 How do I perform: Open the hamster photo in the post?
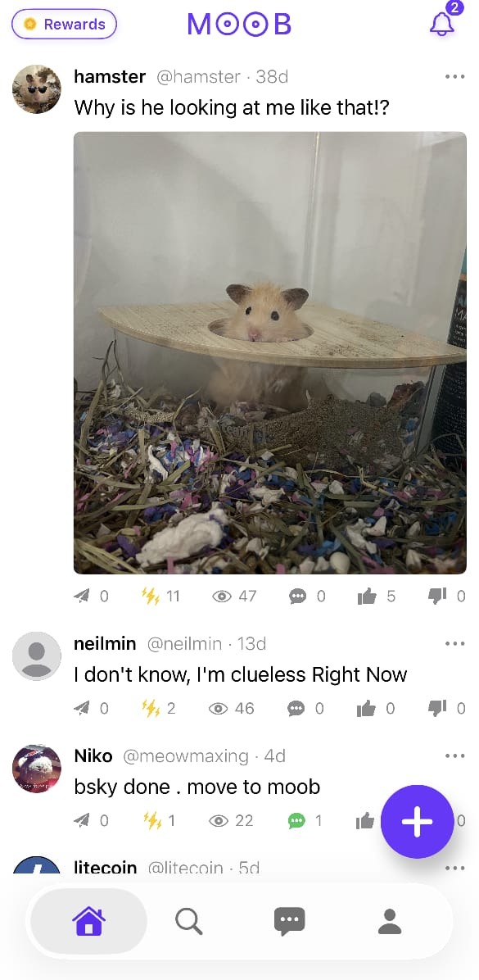point(269,352)
